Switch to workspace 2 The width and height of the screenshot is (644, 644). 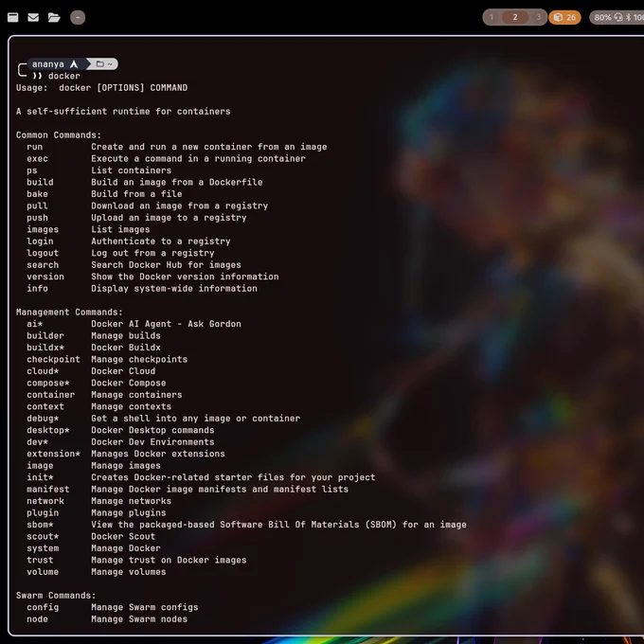click(x=514, y=17)
